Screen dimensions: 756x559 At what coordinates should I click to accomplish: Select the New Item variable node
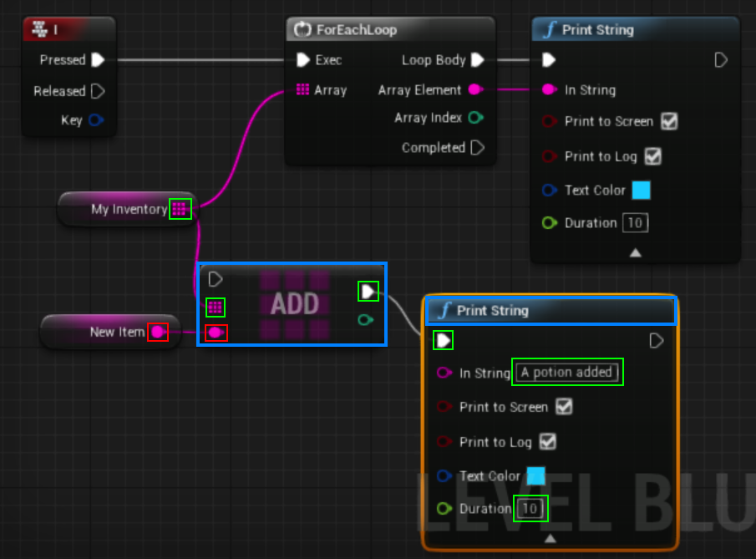(x=111, y=332)
